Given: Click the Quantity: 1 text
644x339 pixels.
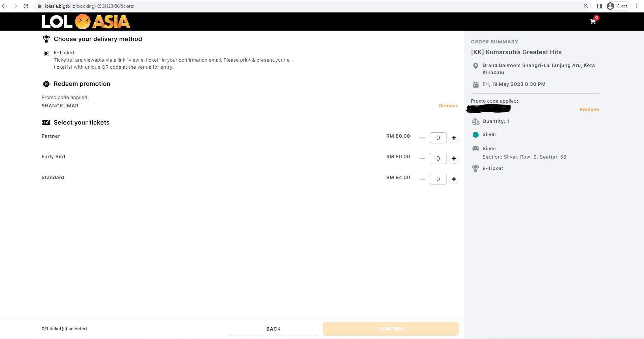Looking at the screenshot, I should (496, 121).
